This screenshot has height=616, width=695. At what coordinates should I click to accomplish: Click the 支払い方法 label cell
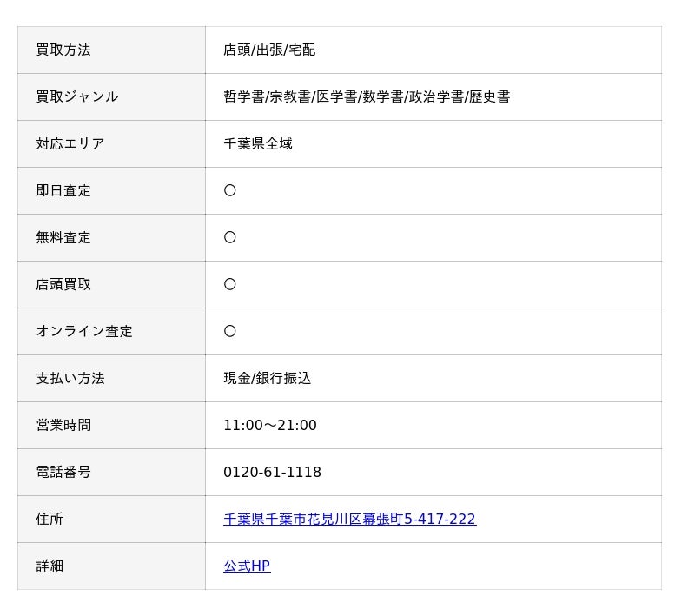pos(70,379)
